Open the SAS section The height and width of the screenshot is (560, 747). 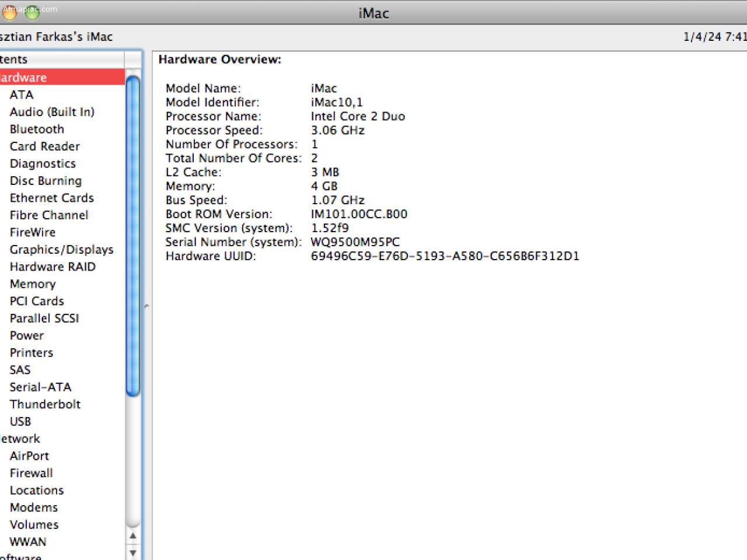coord(20,370)
